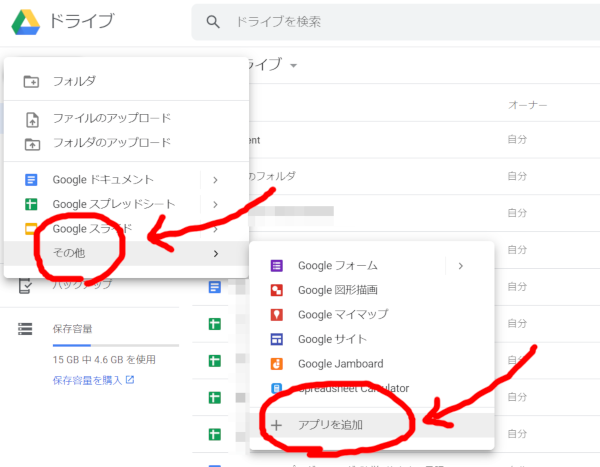This screenshot has height=467, width=600.
Task: Click the search magnifier icon
Action: pos(213,22)
